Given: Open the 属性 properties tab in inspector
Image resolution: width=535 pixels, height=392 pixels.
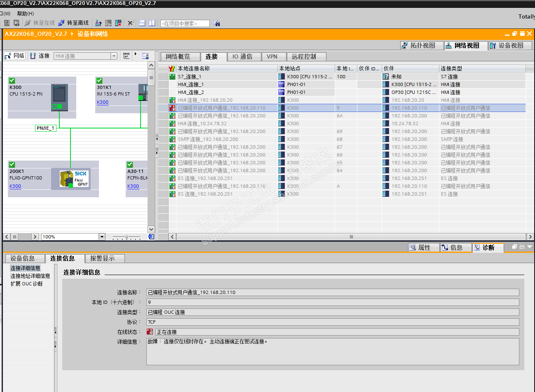Looking at the screenshot, I should pos(424,247).
